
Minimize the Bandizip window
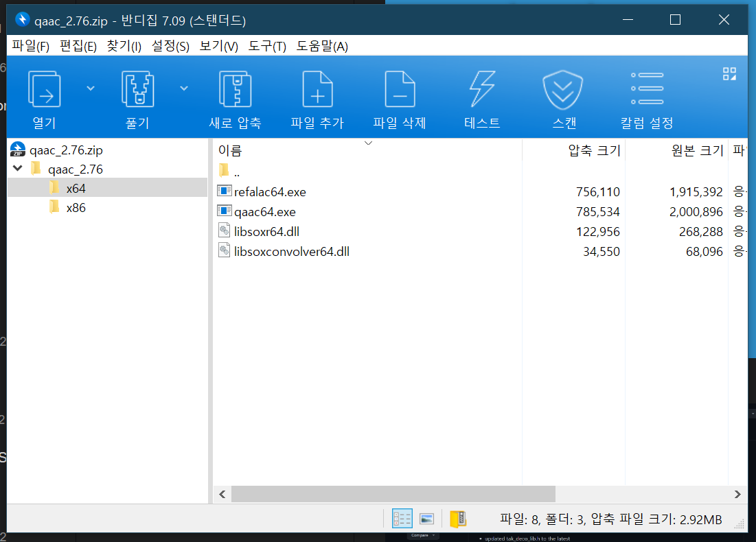click(628, 20)
